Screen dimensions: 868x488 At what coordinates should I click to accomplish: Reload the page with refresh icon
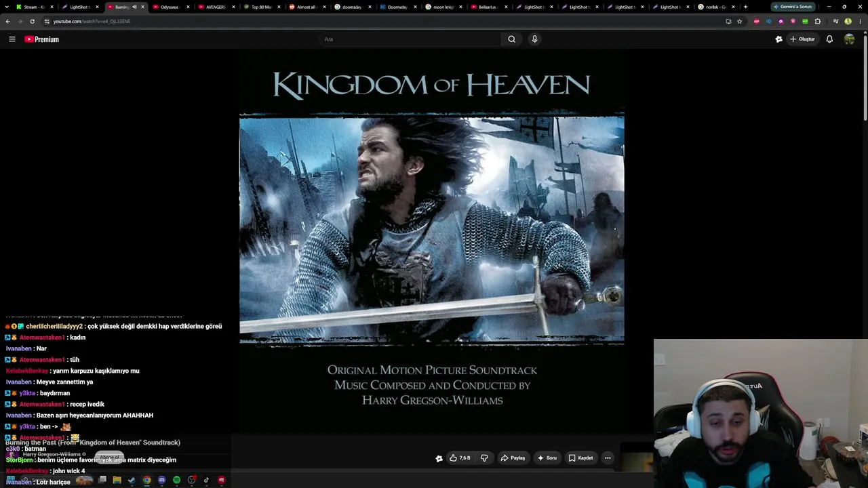pyautogui.click(x=32, y=21)
